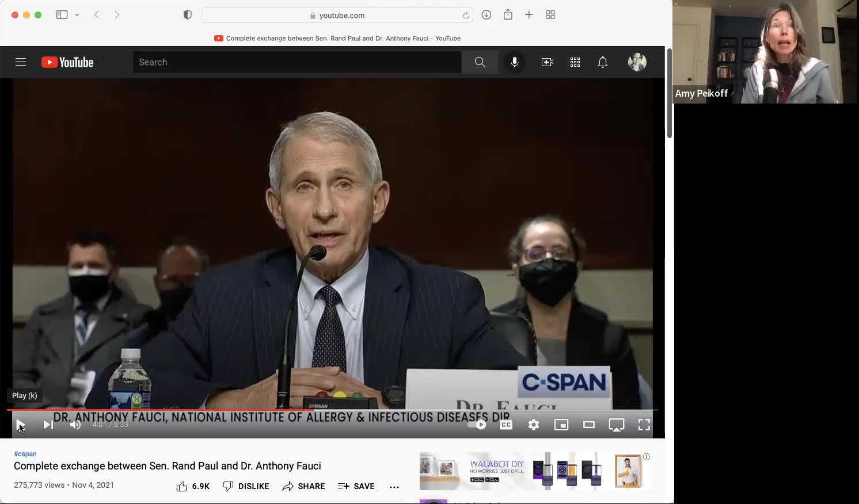859x504 pixels.
Task: Play the paused video
Action: click(x=21, y=425)
